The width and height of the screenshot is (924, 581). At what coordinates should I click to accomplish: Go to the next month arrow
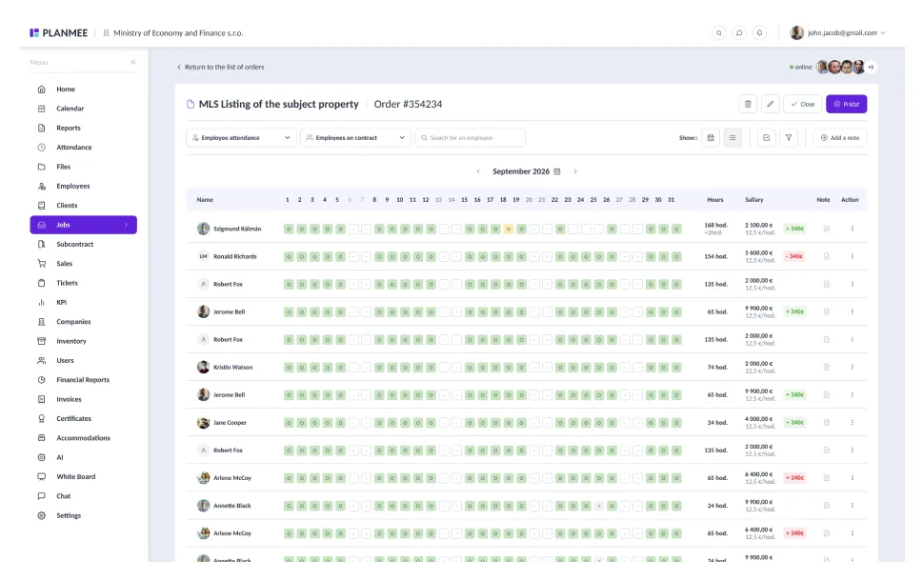click(575, 171)
